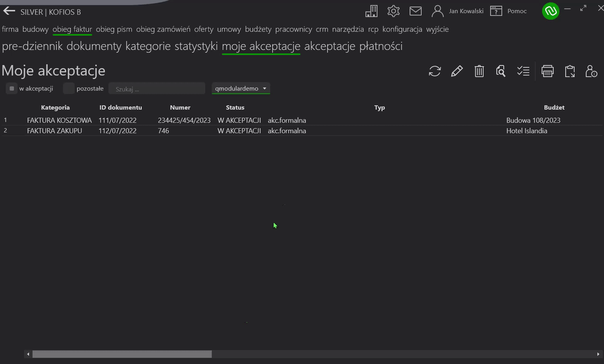
Task: Switch to the 'moje akceptacje' tab
Action: [x=261, y=46]
